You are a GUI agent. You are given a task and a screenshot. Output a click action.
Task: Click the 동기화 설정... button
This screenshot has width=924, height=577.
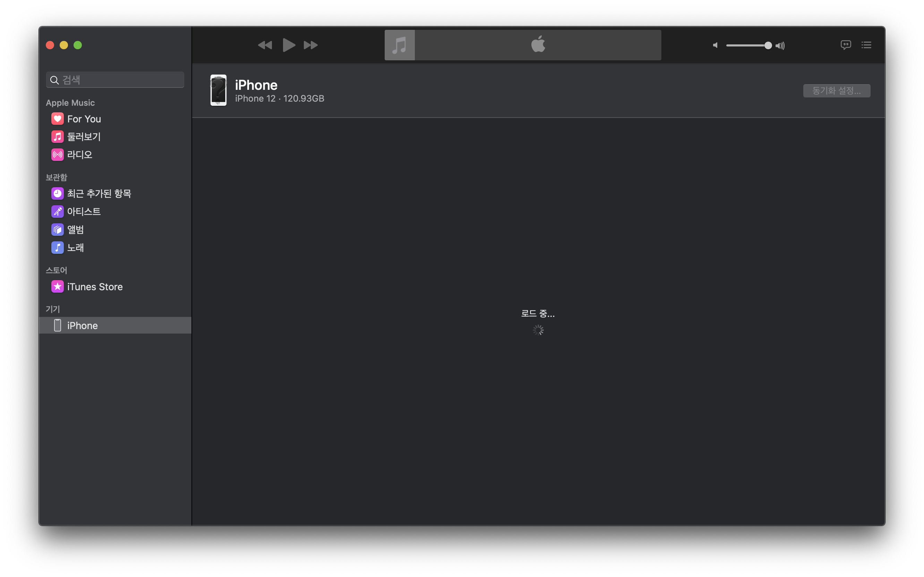(x=836, y=91)
